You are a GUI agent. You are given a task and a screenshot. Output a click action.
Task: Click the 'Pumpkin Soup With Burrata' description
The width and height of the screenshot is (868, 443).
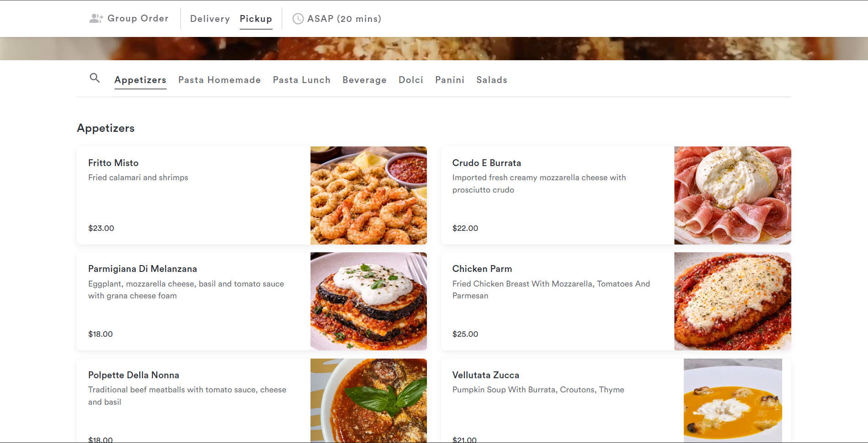[538, 390]
